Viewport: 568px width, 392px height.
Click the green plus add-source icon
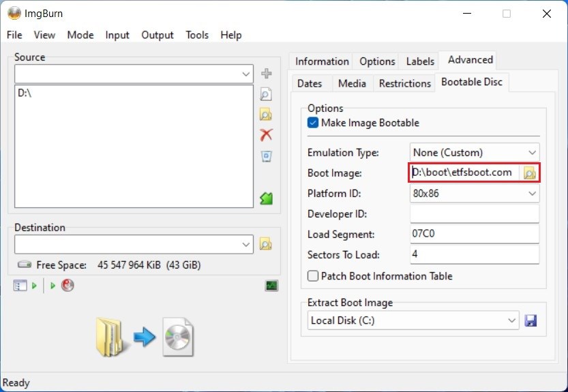click(x=267, y=74)
